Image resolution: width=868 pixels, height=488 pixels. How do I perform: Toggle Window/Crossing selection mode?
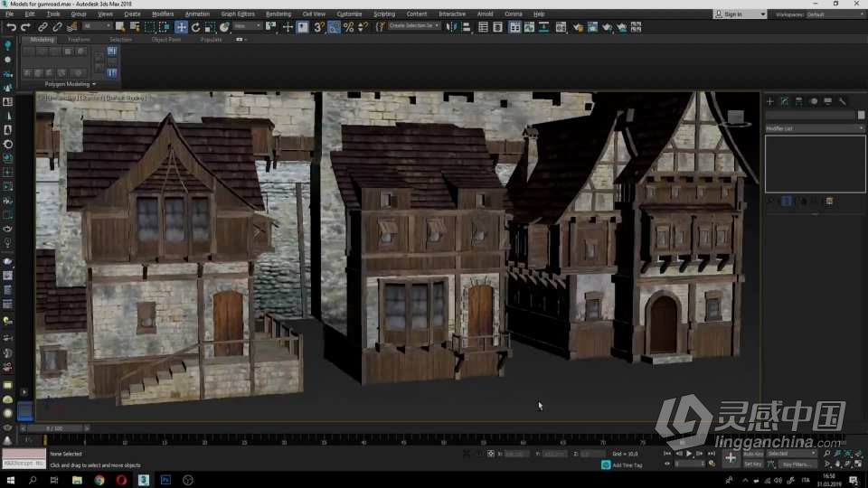[165, 26]
